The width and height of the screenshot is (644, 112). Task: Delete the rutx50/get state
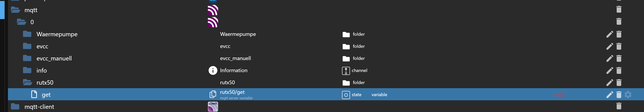tap(619, 95)
